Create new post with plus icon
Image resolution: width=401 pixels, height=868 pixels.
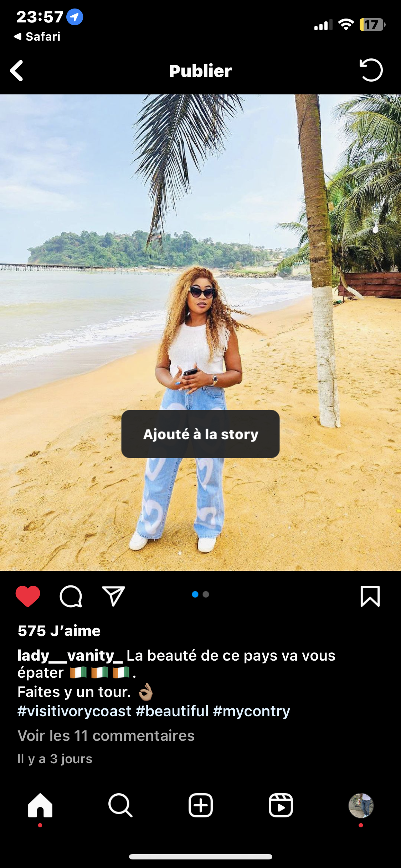pyautogui.click(x=201, y=805)
